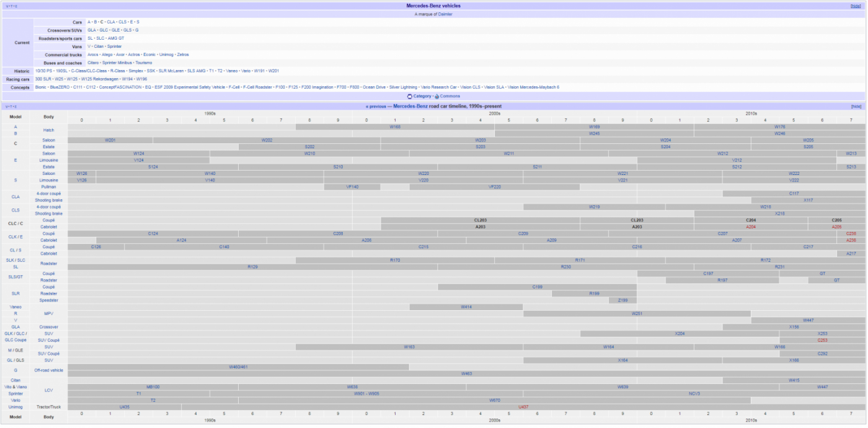Click the Z199 speedster cell
Viewport: 868px width, 428px height.
coord(622,300)
